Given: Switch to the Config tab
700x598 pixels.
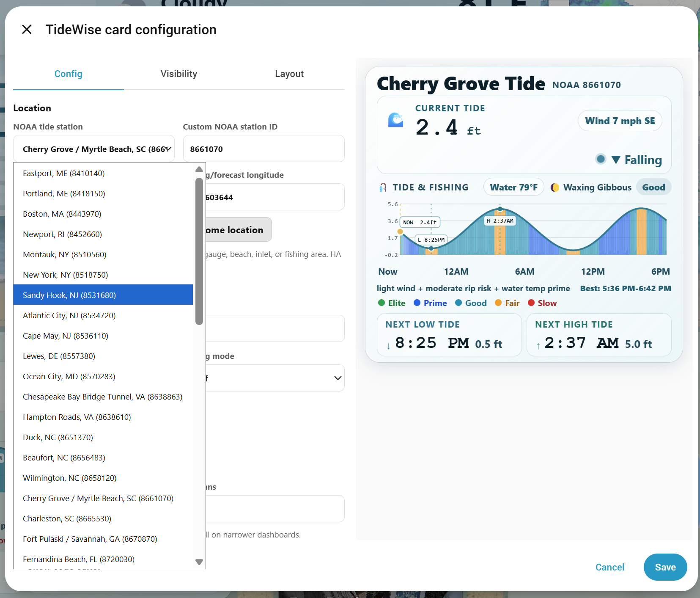Looking at the screenshot, I should (69, 74).
